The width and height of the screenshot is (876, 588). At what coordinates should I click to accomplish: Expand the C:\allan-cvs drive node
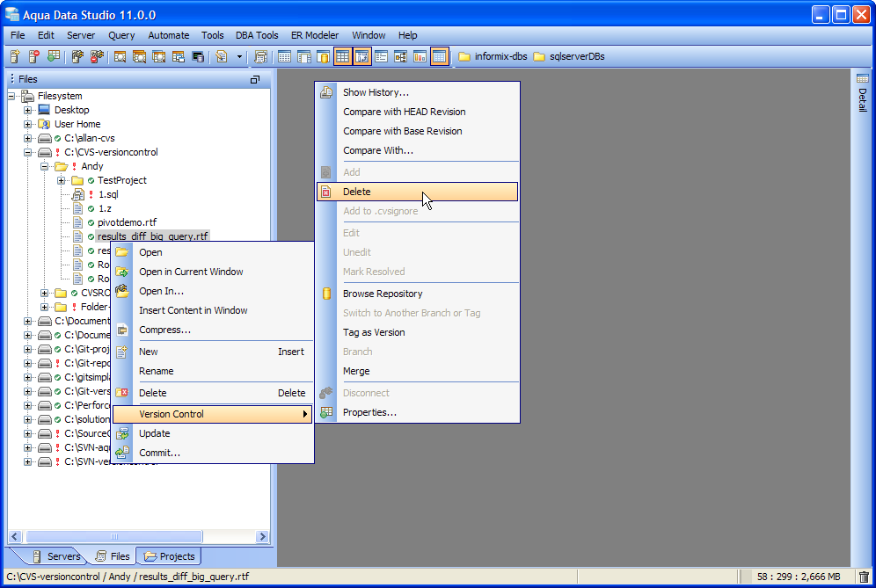[27, 138]
